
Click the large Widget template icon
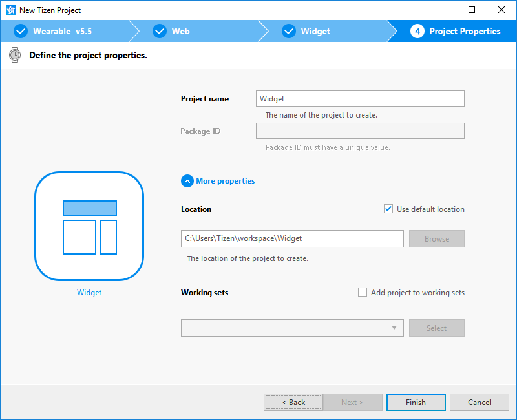[89, 226]
